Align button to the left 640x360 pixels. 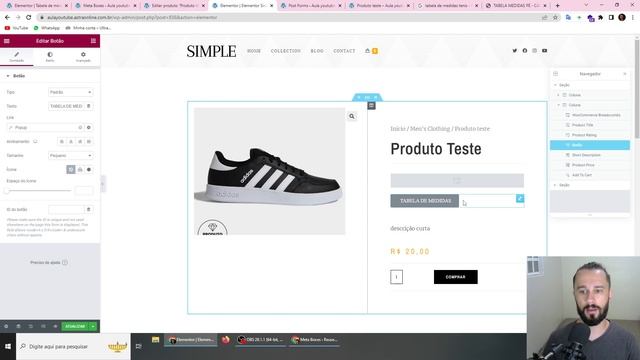pyautogui.click(x=62, y=142)
